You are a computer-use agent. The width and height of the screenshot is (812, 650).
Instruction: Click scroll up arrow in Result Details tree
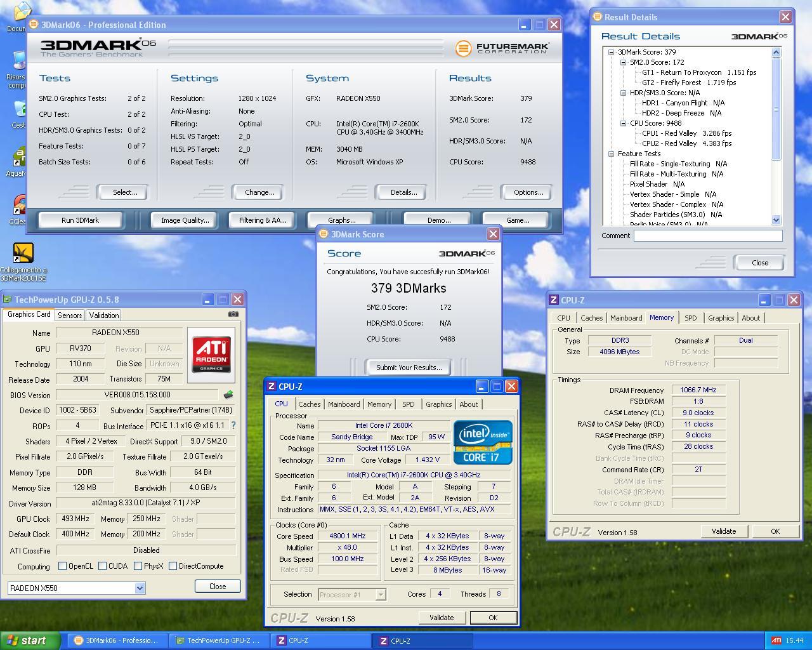(x=776, y=53)
